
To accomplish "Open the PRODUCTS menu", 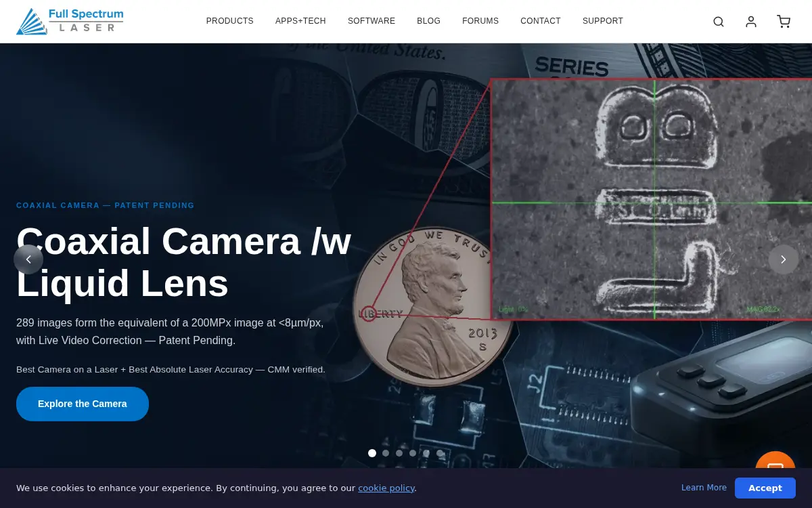I will click(230, 21).
